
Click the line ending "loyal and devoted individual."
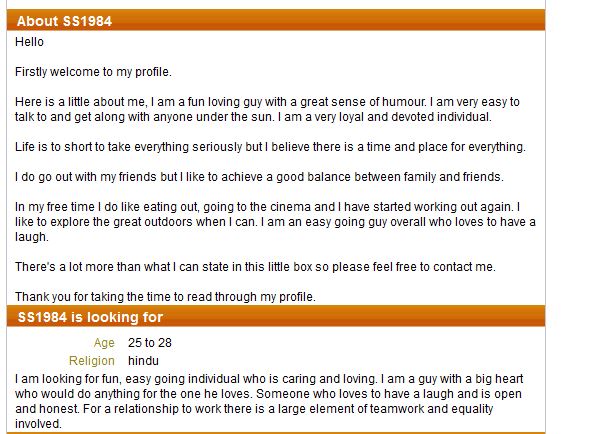point(253,117)
